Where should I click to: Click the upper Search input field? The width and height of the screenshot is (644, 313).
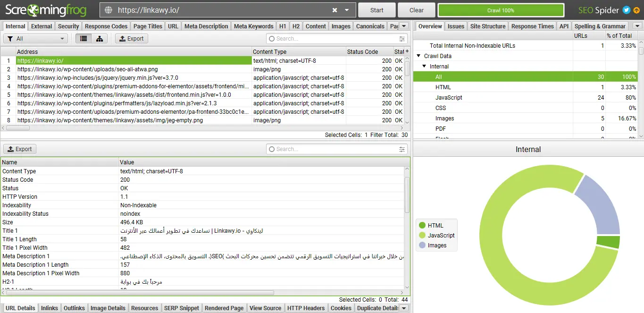pos(333,39)
